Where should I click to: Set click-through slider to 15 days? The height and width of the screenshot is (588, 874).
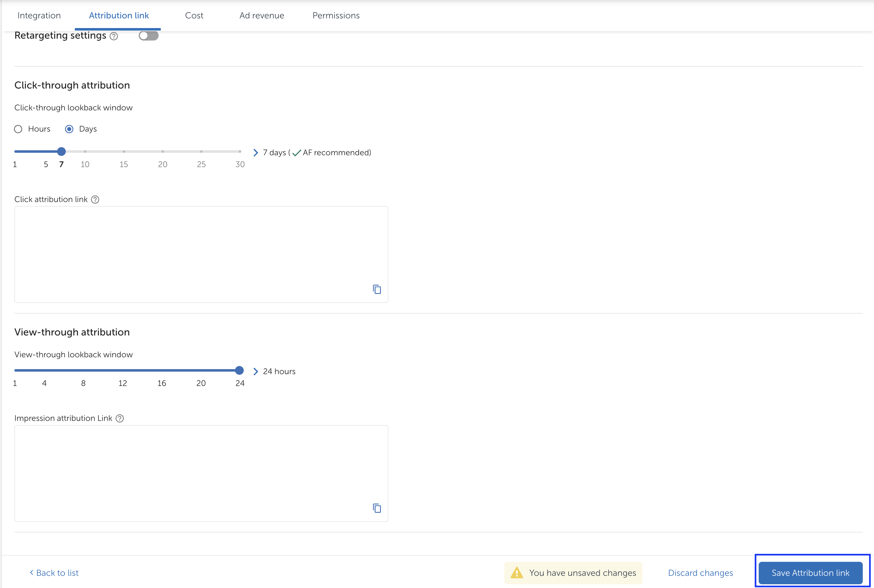[124, 152]
